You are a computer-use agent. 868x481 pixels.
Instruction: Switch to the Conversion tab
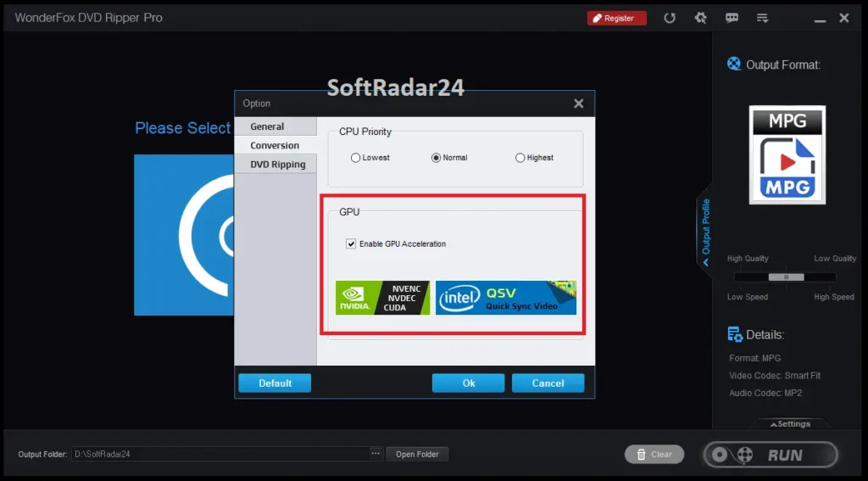(275, 145)
